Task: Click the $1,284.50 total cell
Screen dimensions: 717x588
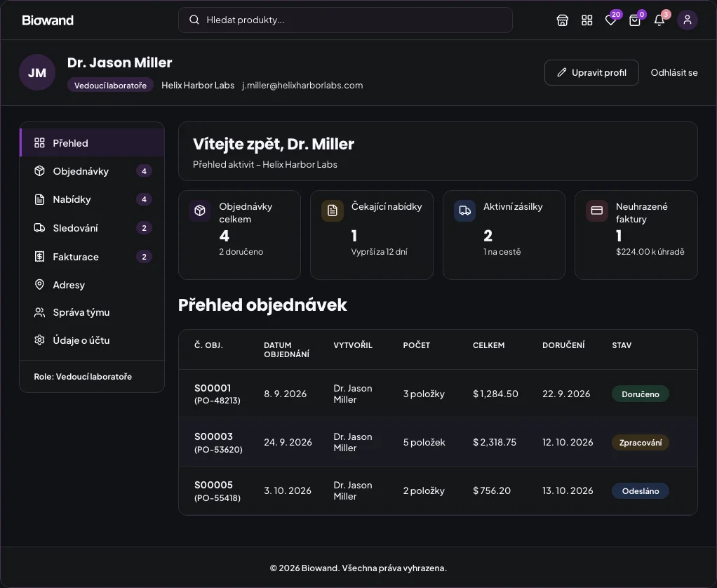Action: [495, 394]
